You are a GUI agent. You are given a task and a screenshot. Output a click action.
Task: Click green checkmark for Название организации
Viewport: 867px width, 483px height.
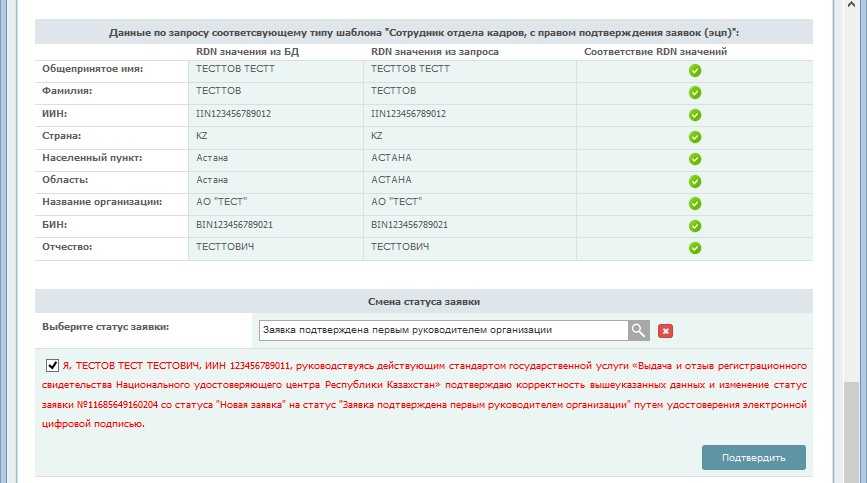(694, 203)
